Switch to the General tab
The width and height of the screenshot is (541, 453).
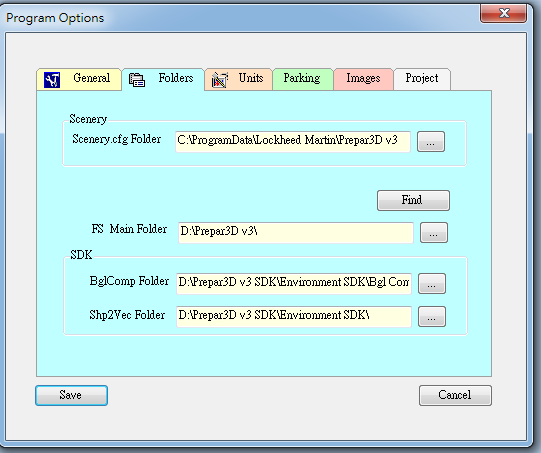pyautogui.click(x=79, y=79)
